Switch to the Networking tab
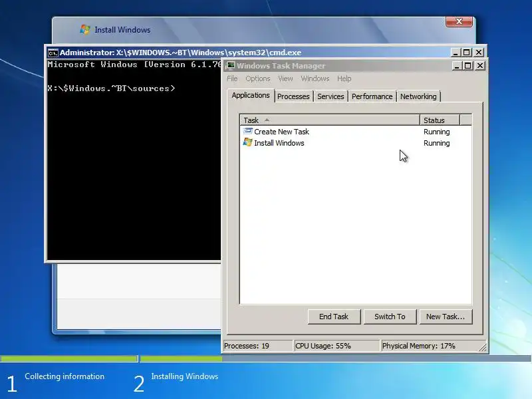This screenshot has width=532, height=399. pyautogui.click(x=418, y=96)
